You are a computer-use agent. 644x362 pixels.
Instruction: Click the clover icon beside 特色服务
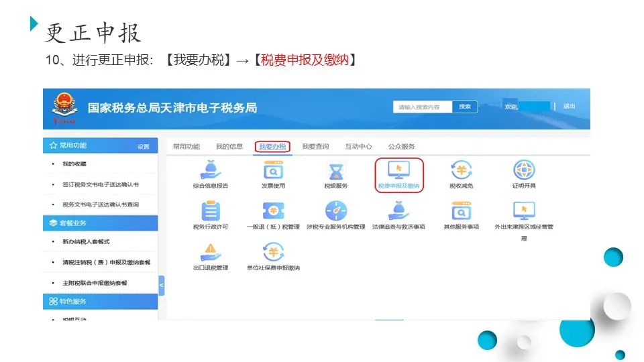pyautogui.click(x=53, y=301)
